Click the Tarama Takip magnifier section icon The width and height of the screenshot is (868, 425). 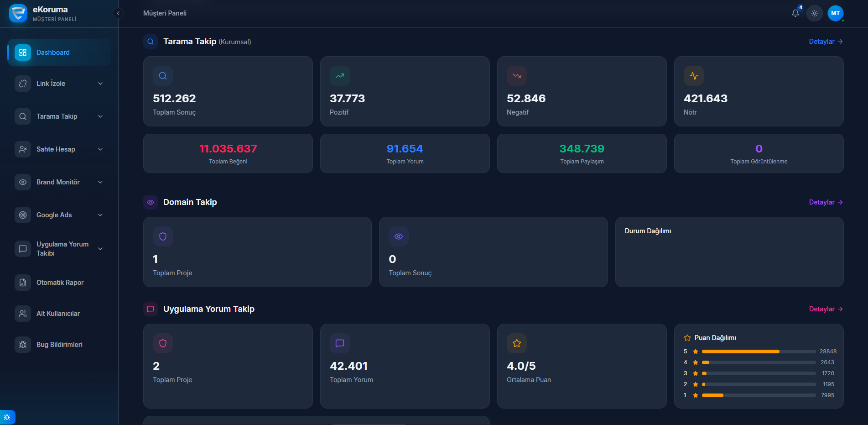[x=151, y=42]
